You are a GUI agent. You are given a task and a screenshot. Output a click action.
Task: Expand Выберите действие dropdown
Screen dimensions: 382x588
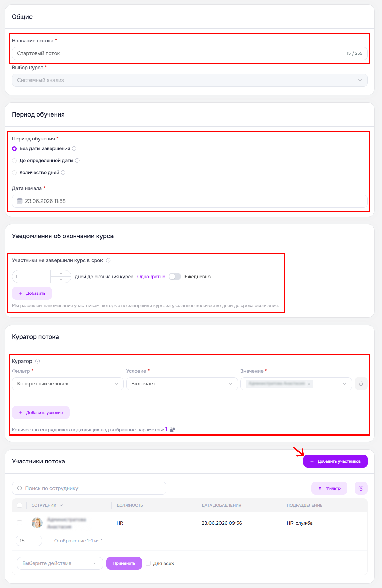tap(60, 563)
